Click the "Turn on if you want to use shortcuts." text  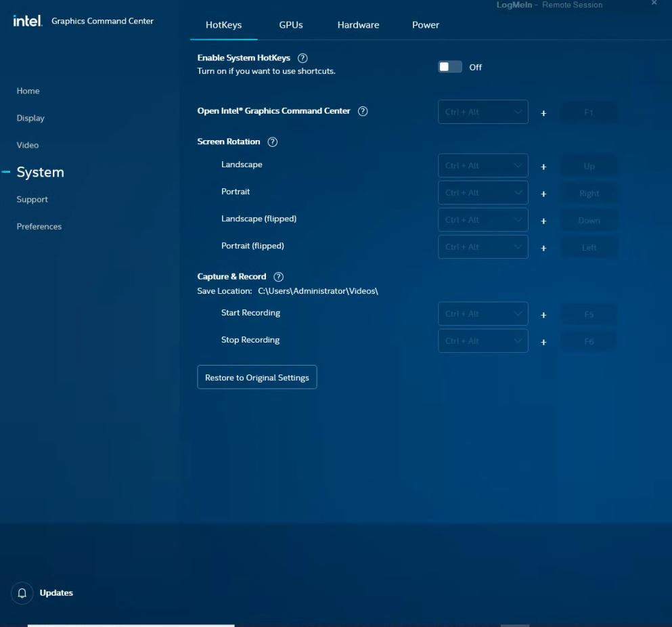pyautogui.click(x=266, y=71)
